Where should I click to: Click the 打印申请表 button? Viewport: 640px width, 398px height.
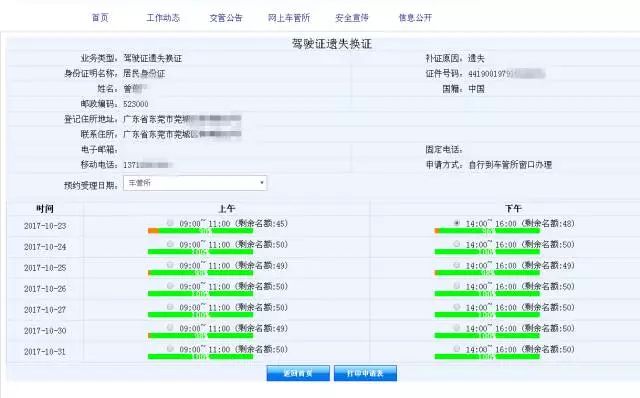click(365, 373)
